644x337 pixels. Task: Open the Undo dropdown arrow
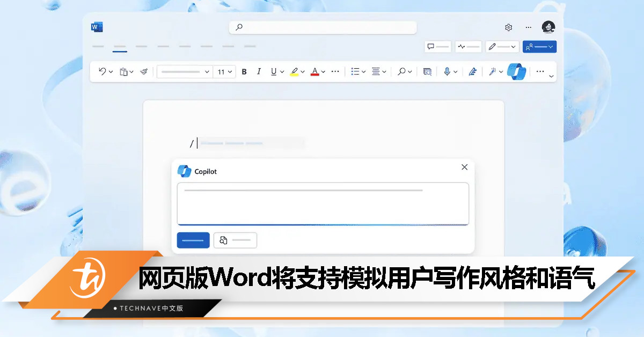111,72
